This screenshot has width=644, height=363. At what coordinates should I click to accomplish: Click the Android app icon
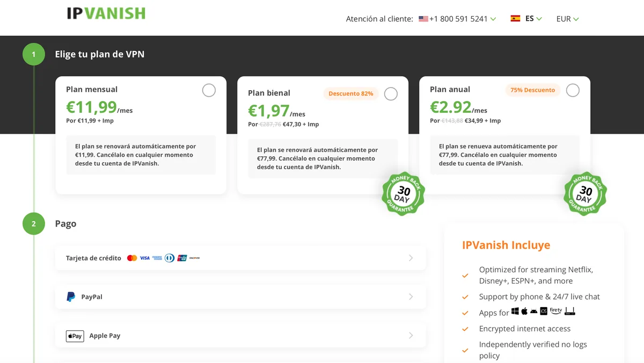coord(534,311)
